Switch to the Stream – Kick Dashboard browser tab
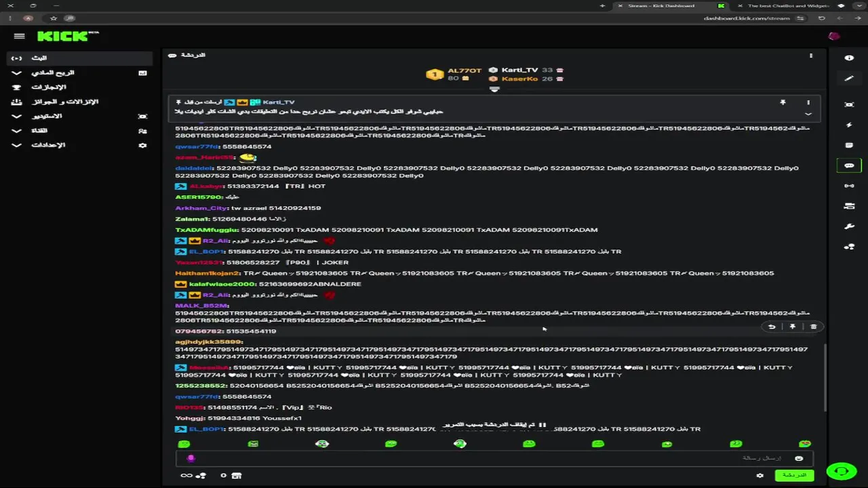The height and width of the screenshot is (488, 868). point(670,5)
